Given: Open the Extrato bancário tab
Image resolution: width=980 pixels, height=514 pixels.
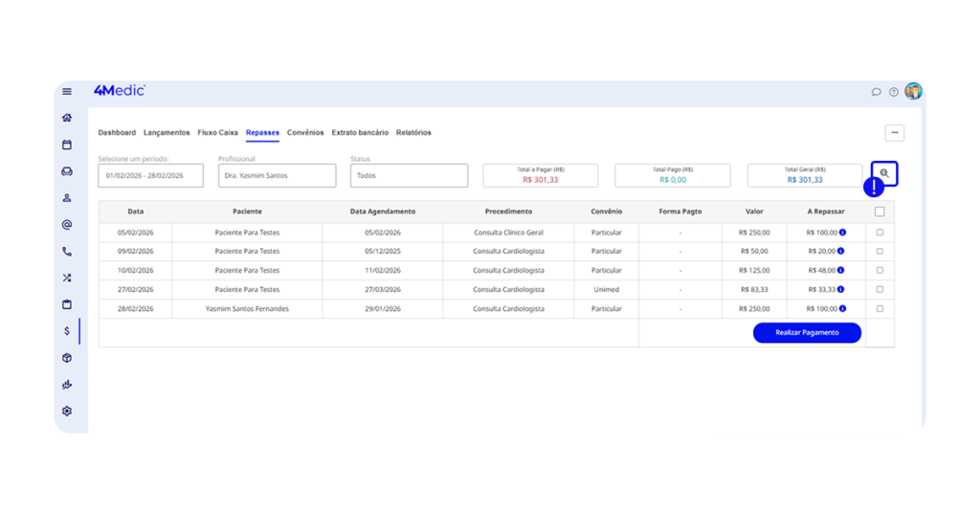Looking at the screenshot, I should coord(360,133).
